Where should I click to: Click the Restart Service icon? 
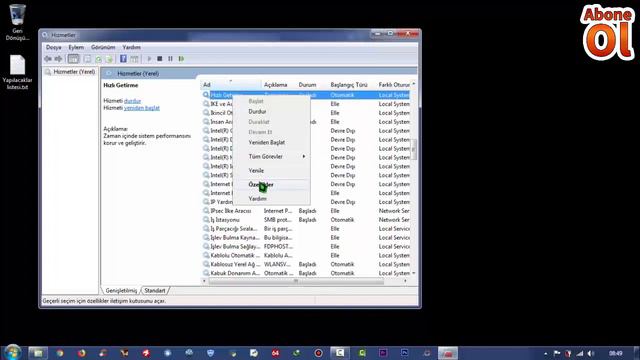181,59
